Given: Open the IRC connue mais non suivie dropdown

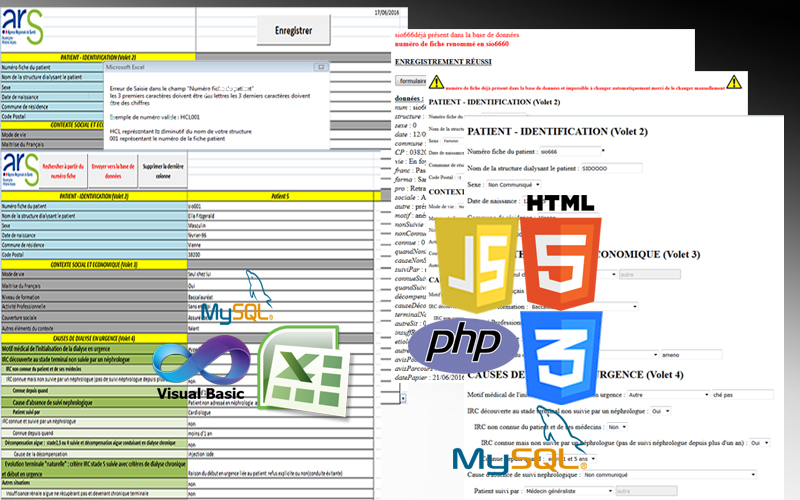Looking at the screenshot, I should point(759,443).
